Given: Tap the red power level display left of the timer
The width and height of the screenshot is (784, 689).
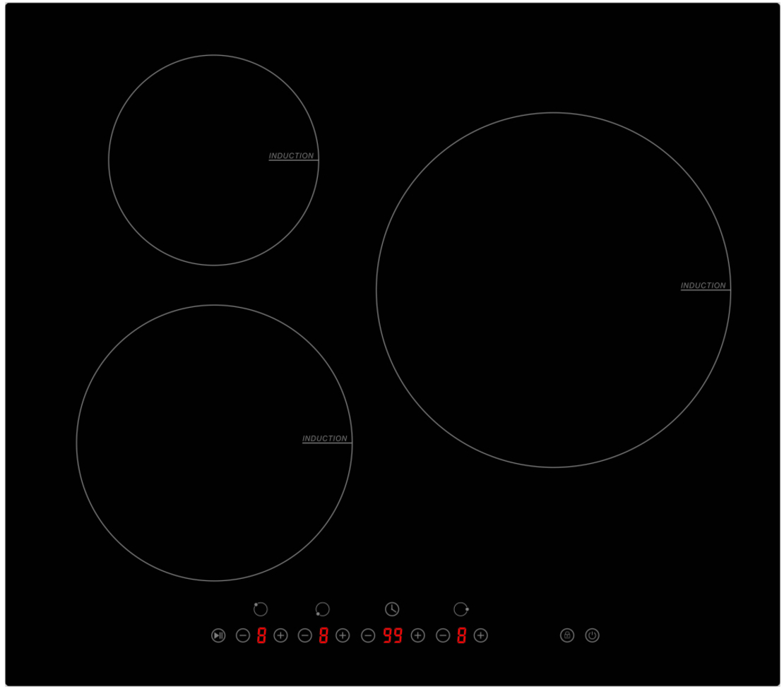Looking at the screenshot, I should (323, 636).
